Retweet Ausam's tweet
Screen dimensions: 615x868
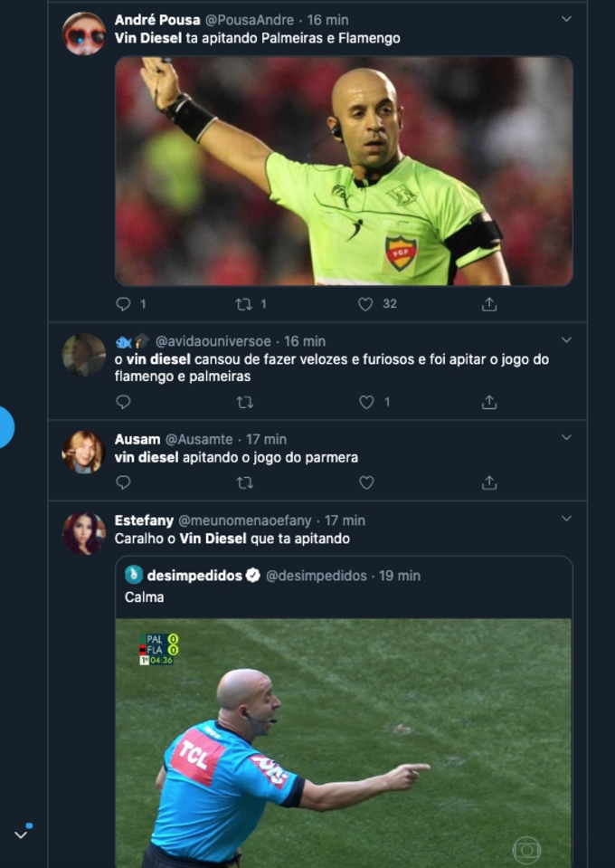(244, 483)
